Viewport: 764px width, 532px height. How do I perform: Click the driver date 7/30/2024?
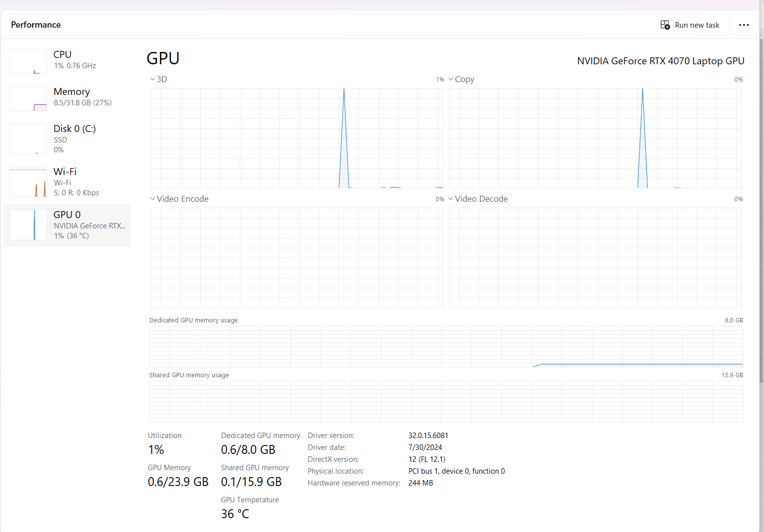coord(425,447)
